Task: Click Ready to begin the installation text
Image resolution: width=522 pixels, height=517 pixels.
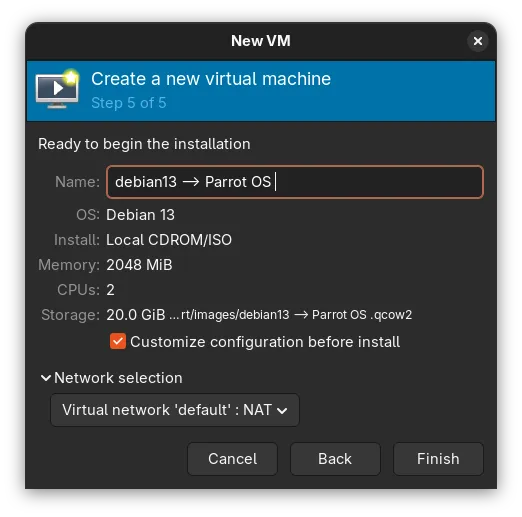Action: (144, 144)
